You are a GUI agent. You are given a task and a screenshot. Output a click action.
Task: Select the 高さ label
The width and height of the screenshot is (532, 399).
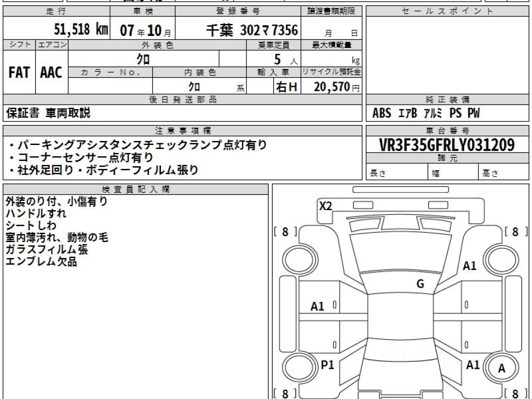[x=490, y=174]
